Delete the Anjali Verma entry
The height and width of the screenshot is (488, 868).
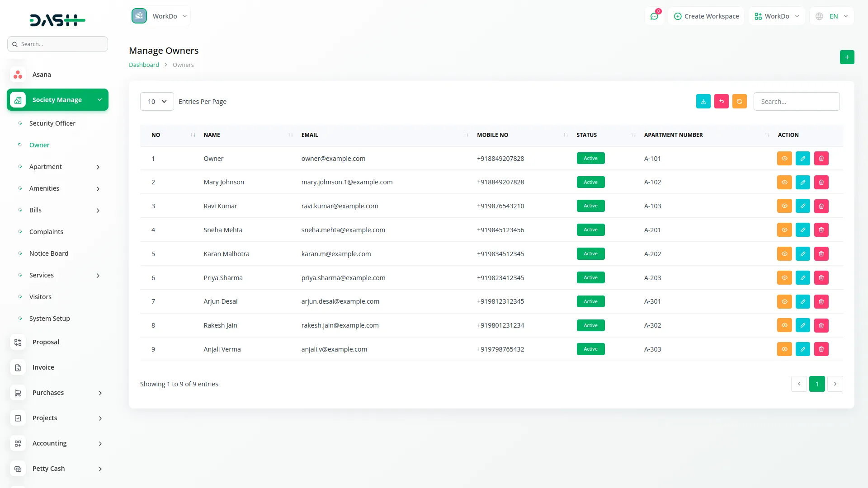[821, 349]
